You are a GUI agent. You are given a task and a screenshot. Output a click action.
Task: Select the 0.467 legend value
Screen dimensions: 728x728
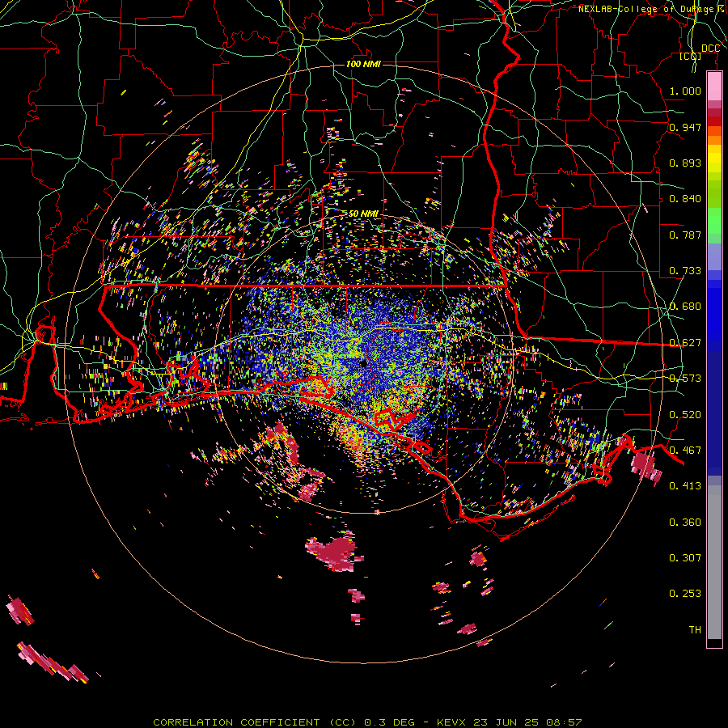[x=685, y=451]
